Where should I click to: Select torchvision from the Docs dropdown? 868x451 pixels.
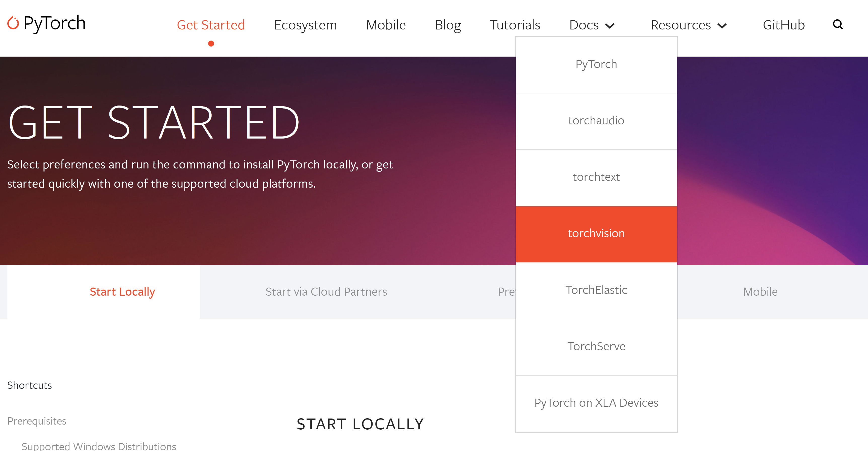point(596,233)
